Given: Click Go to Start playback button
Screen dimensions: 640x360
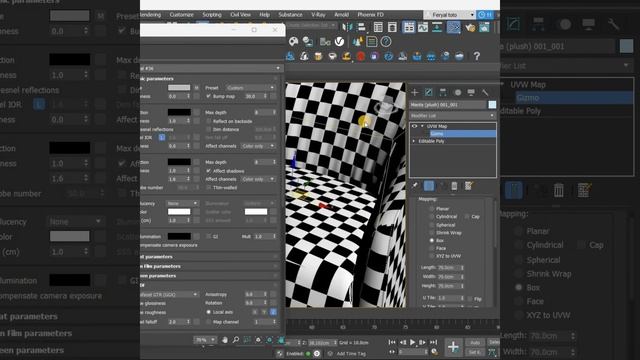Looking at the screenshot, I should point(392,342).
